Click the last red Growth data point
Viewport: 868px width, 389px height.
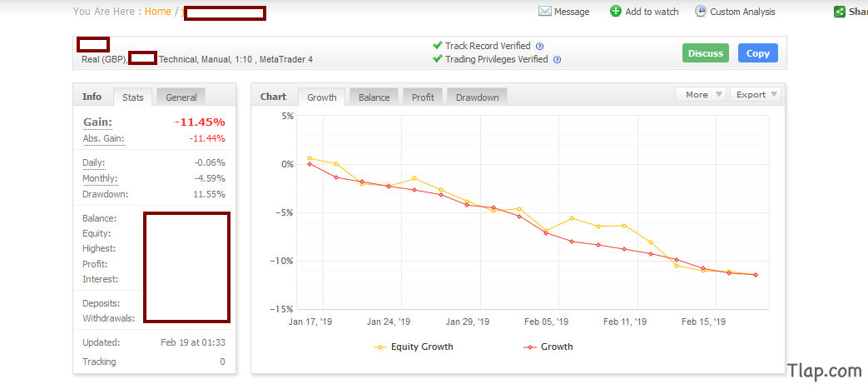(756, 275)
